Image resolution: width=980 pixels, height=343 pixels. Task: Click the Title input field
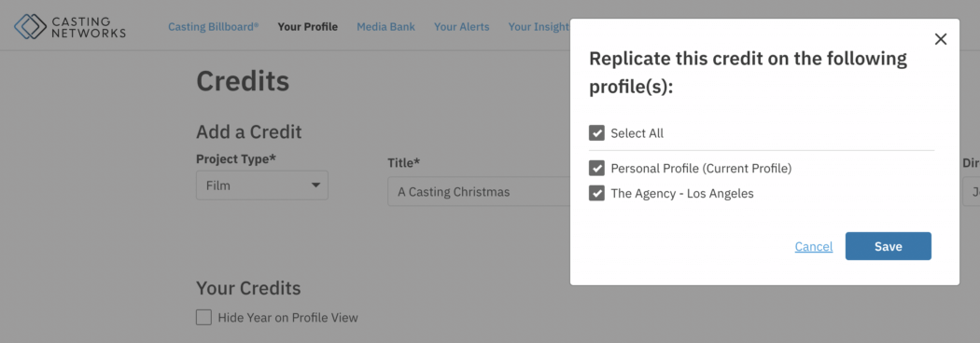pos(479,192)
